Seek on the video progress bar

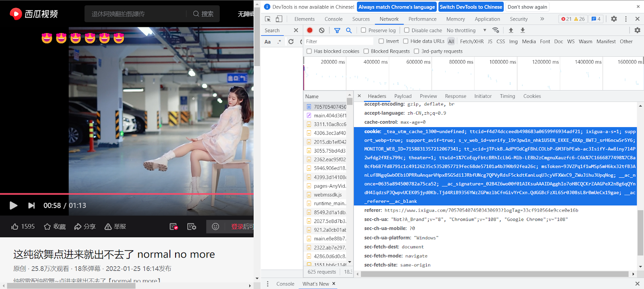[127, 194]
